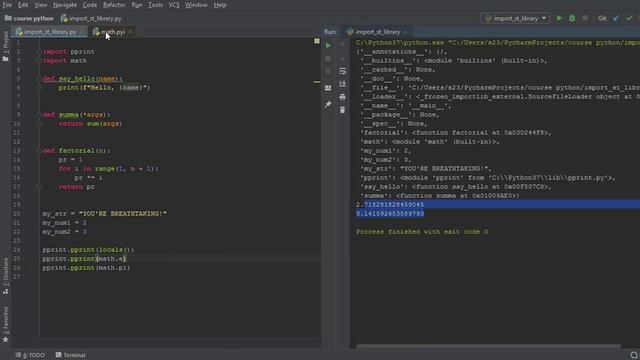The image size is (640, 360).
Task: Clear all console output with the trash icon
Action: click(342, 110)
